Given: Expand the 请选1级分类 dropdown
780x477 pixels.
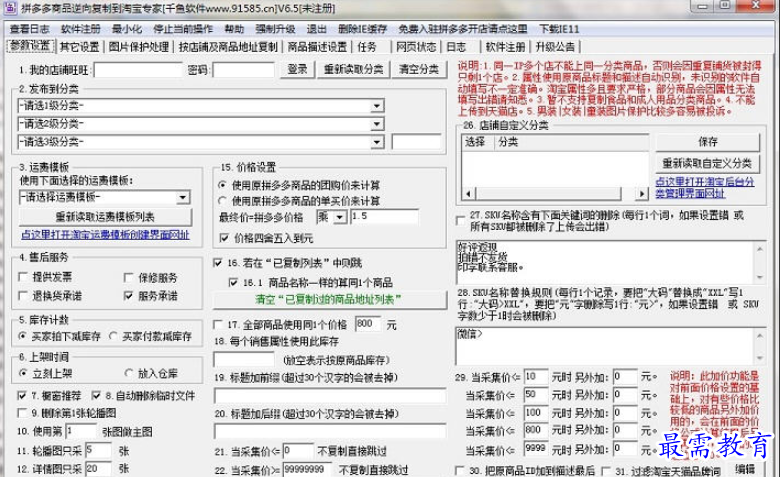Looking at the screenshot, I should click(x=377, y=105).
